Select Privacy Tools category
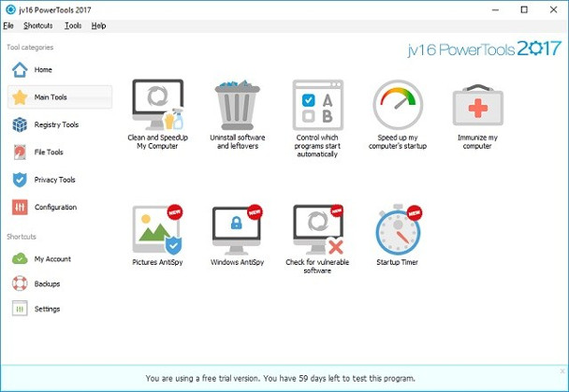 [x=60, y=180]
